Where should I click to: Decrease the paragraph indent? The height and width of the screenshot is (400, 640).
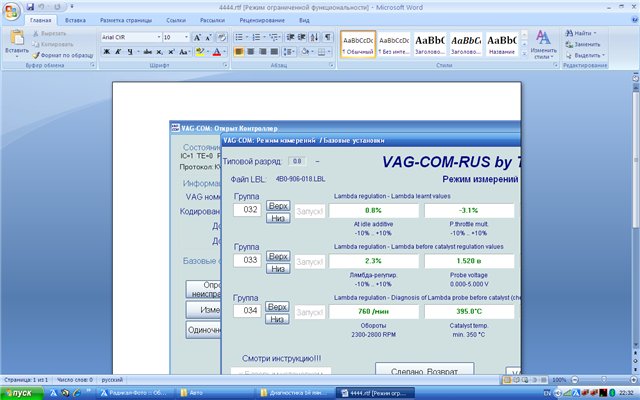pos(290,38)
